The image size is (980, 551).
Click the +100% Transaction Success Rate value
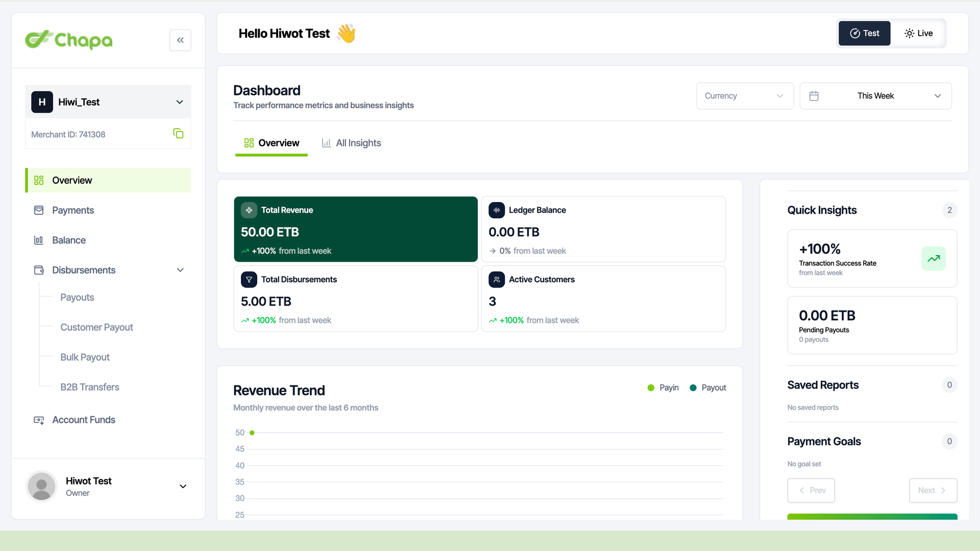click(820, 249)
